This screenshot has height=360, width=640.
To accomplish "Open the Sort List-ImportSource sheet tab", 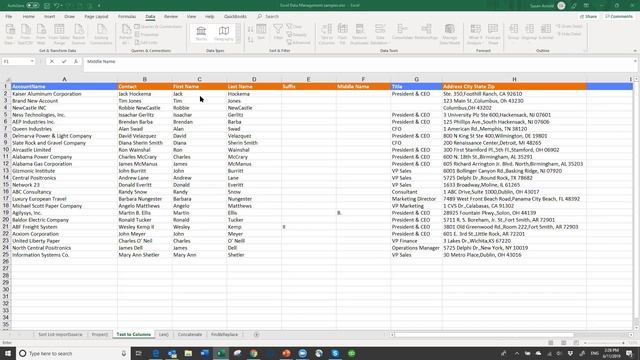I will (x=60, y=334).
